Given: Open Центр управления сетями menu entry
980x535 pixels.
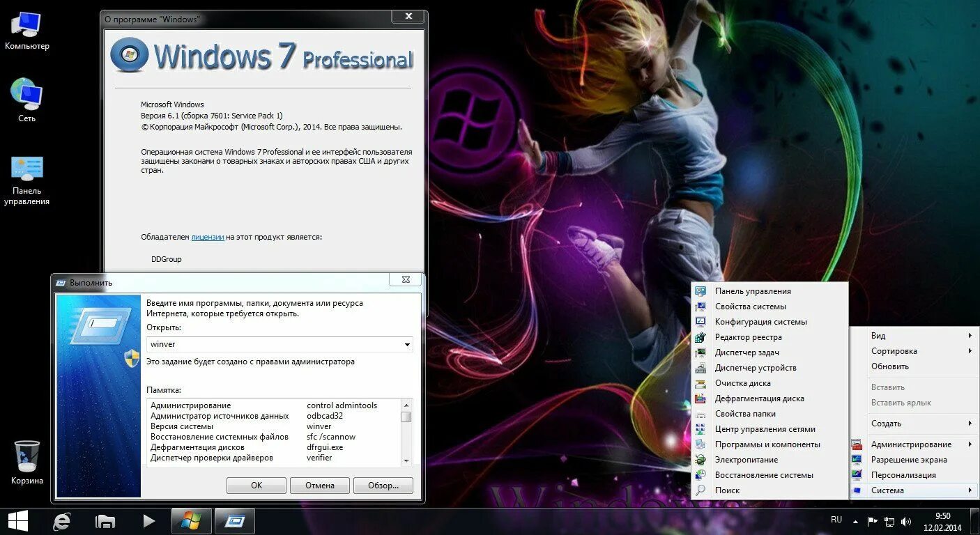Looking at the screenshot, I should 770,429.
